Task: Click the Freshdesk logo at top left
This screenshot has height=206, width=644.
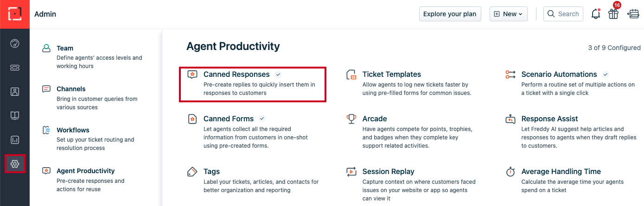Action: (x=15, y=14)
